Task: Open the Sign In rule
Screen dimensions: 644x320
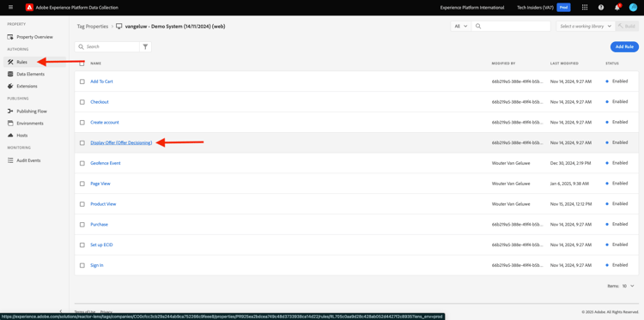Action: click(x=97, y=265)
